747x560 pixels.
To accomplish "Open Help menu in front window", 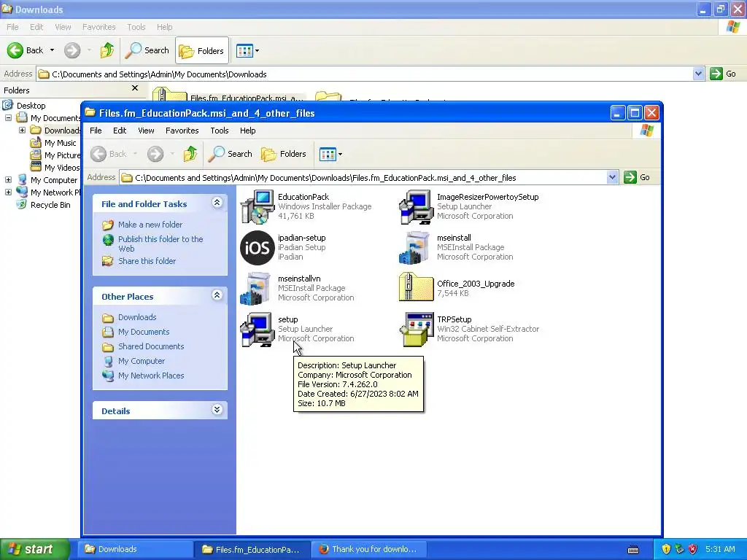I will 248,131.
